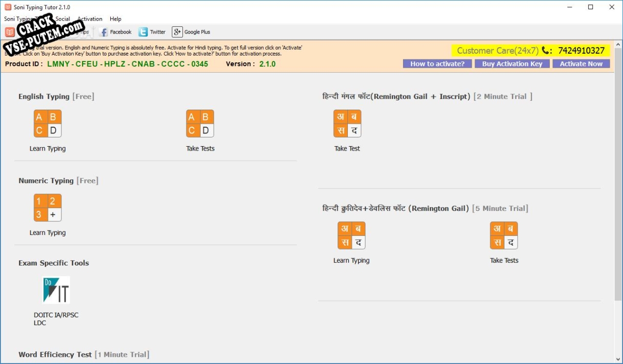Open the Help menu
The image size is (623, 364).
click(x=116, y=19)
